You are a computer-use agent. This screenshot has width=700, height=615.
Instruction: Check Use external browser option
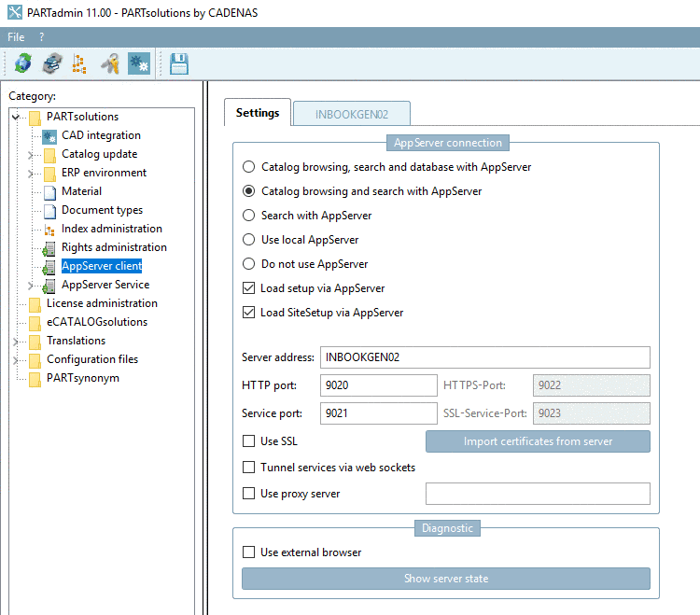coord(248,552)
